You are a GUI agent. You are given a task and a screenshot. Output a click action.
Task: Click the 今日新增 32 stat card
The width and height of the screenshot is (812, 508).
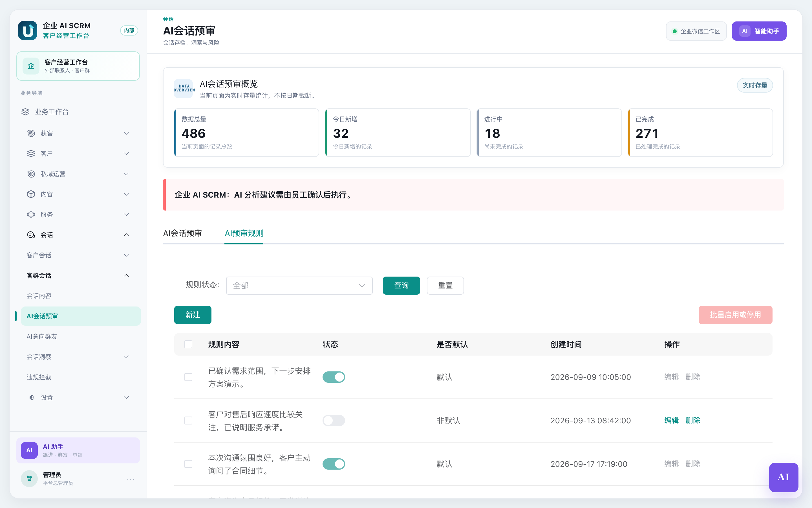[398, 133]
